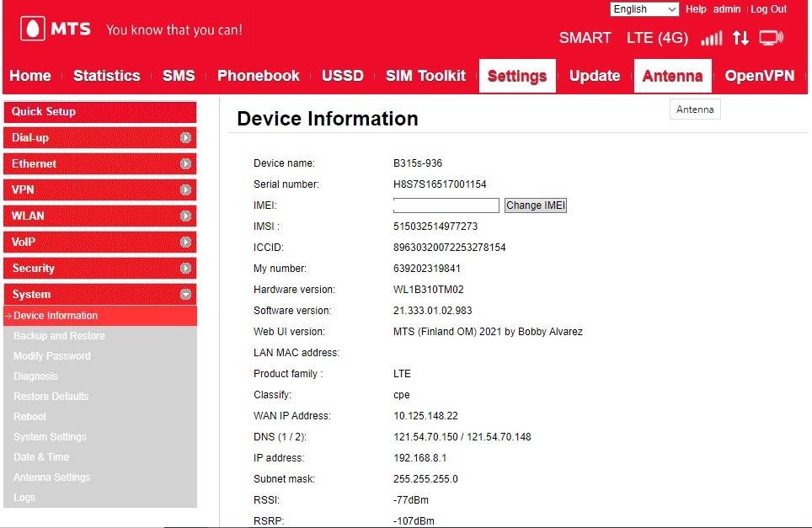The image size is (812, 528).
Task: Click the data transfer arrows icon
Action: [x=740, y=38]
